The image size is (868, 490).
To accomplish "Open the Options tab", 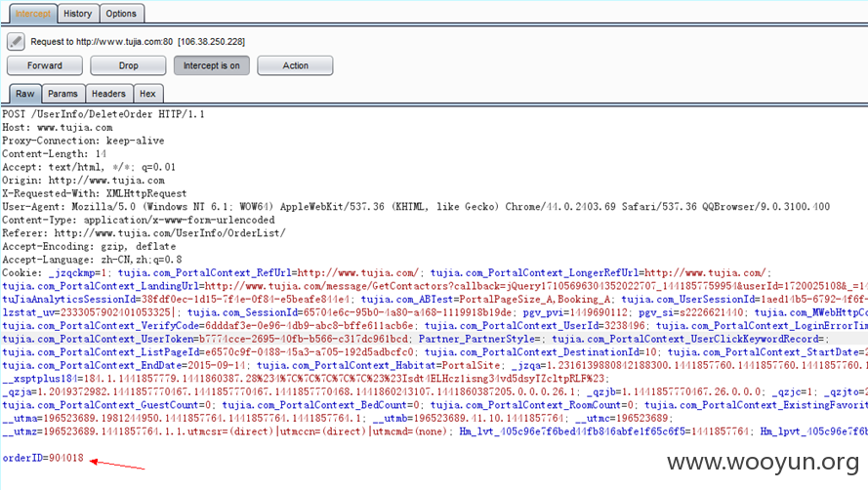I will 121,14.
